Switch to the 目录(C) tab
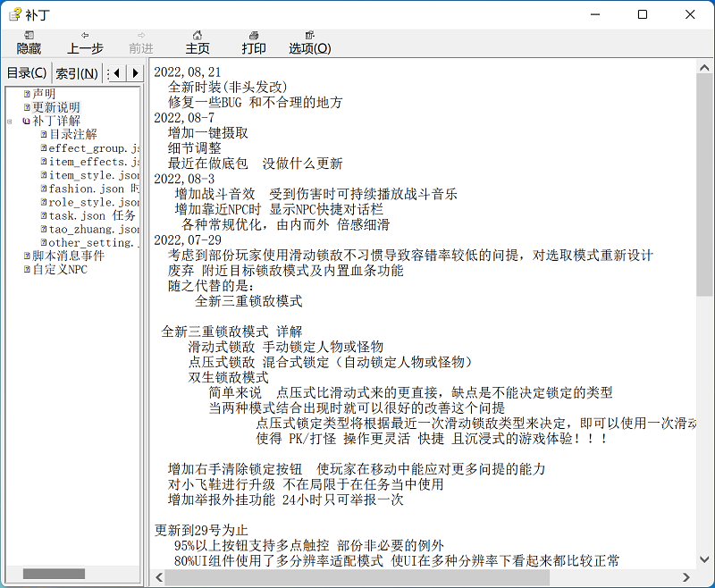Screen dimensions: 715x588 click(26, 73)
